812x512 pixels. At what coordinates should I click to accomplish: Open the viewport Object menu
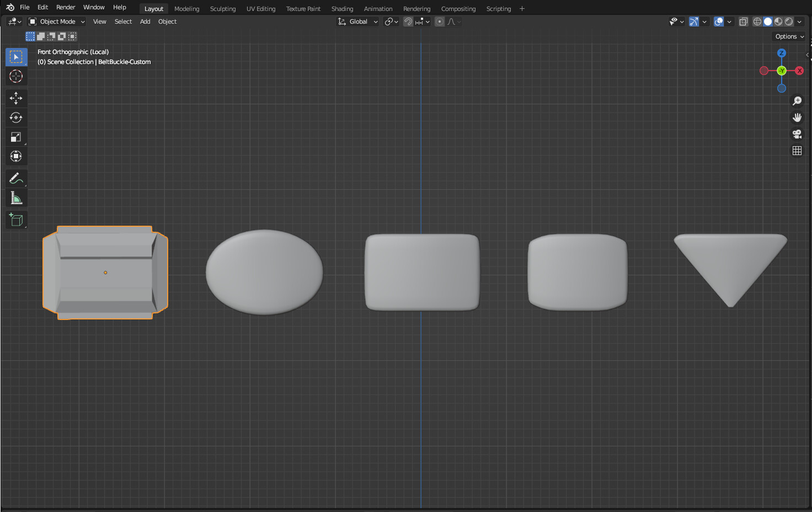coord(167,22)
